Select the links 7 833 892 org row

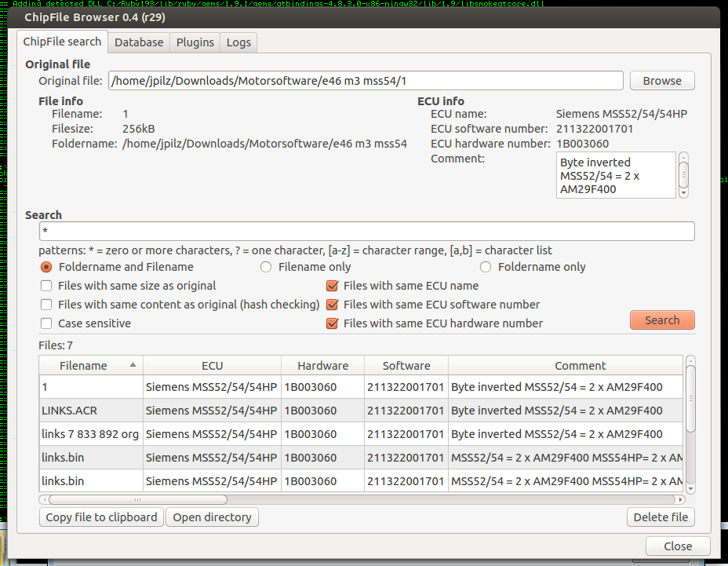(x=361, y=434)
